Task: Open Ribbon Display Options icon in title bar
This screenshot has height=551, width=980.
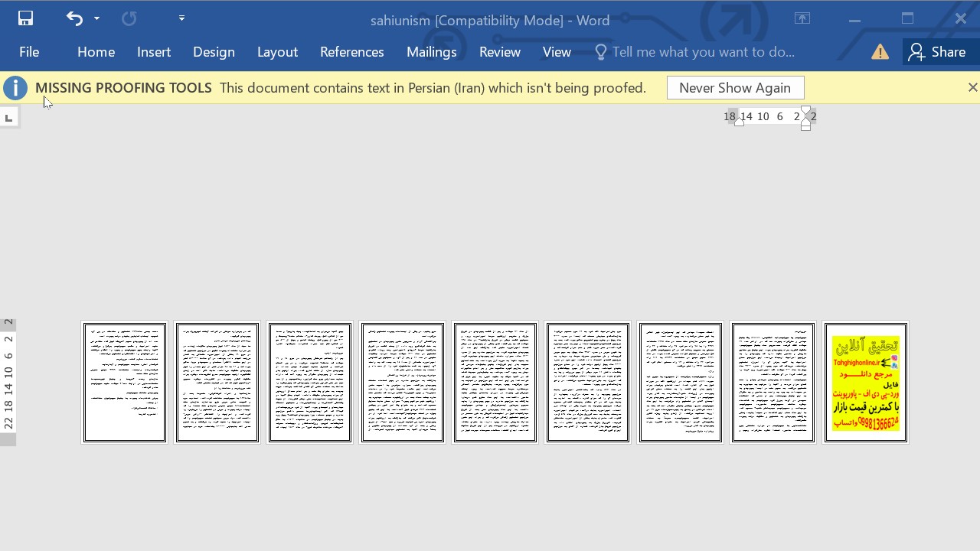Action: 802,18
